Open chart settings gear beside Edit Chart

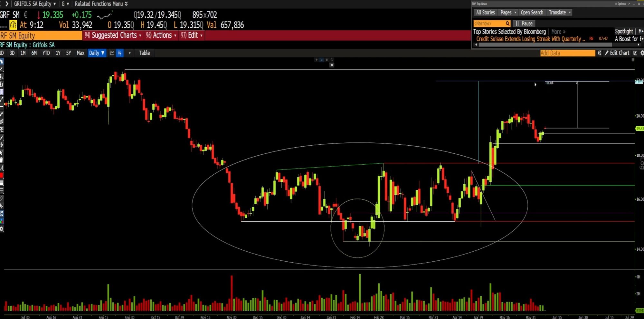click(x=642, y=53)
